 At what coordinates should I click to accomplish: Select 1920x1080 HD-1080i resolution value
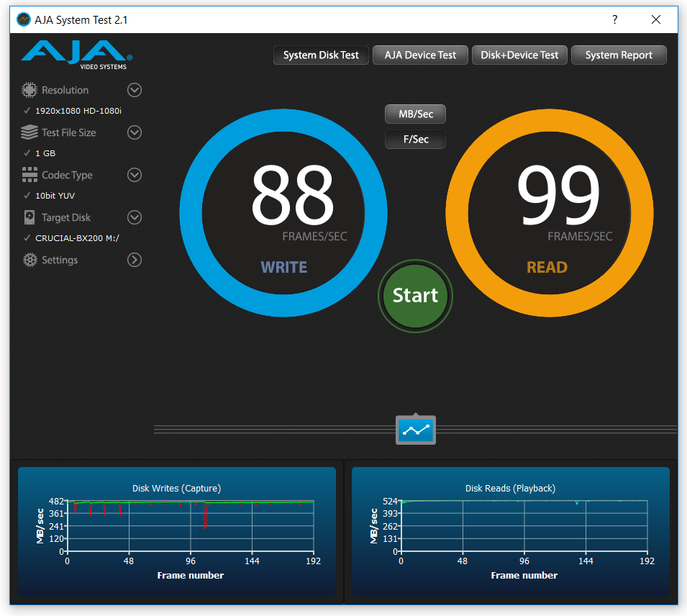[x=78, y=111]
